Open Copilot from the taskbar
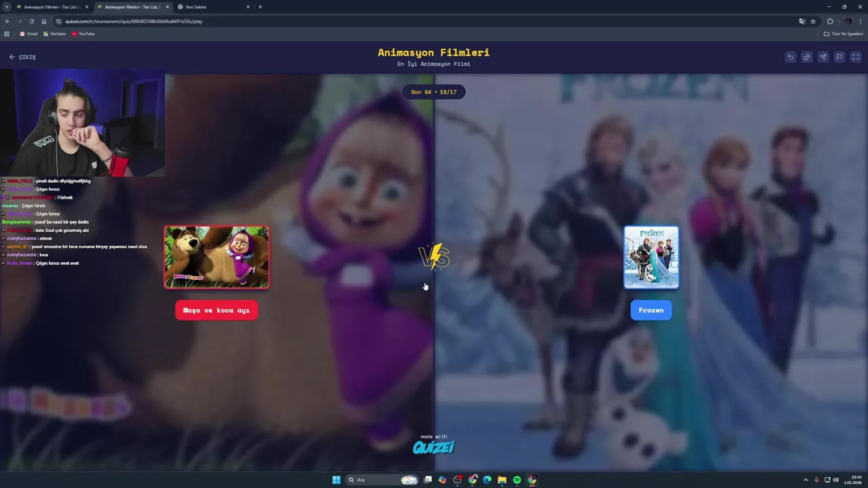 (442, 480)
